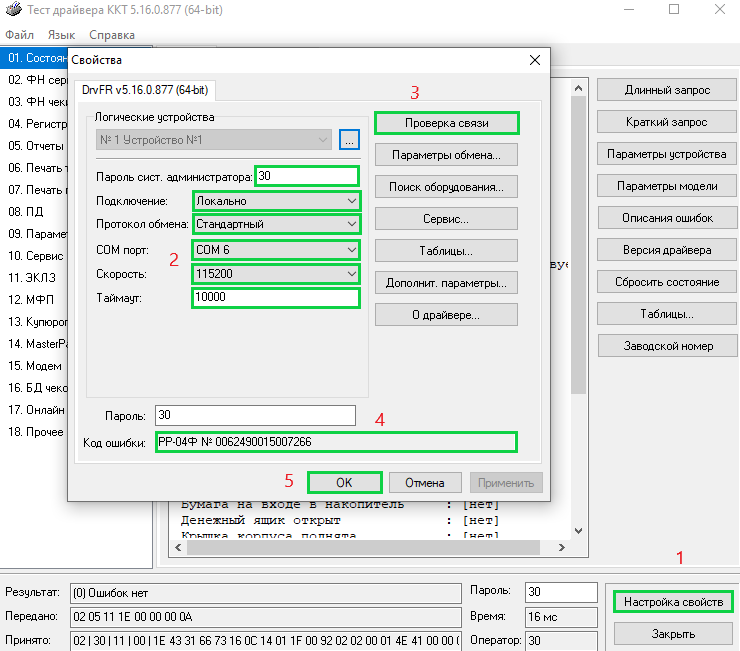740x651 pixels.
Task: Show О драйвере information
Action: pyautogui.click(x=446, y=315)
